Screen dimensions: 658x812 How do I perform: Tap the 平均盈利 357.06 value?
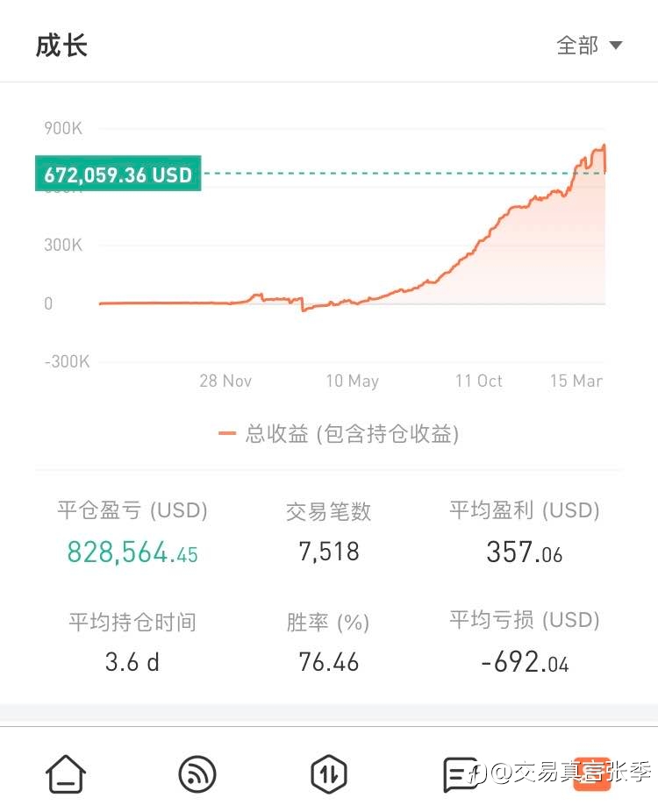tap(525, 552)
